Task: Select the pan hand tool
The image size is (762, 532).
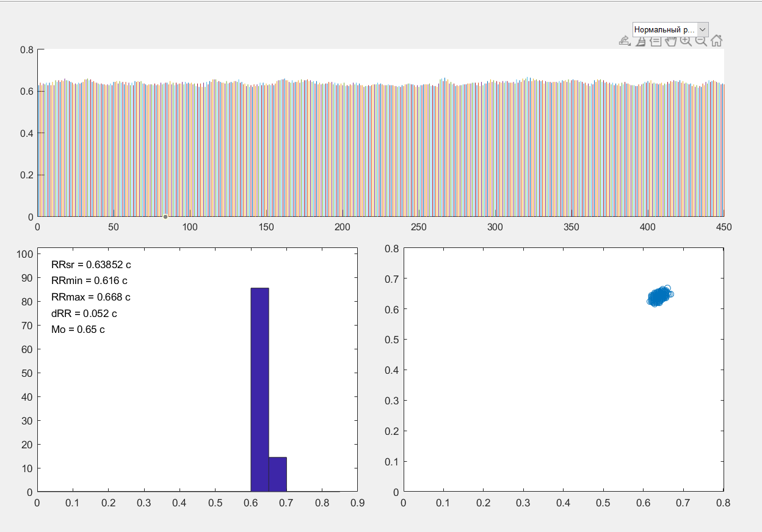Action: click(670, 41)
